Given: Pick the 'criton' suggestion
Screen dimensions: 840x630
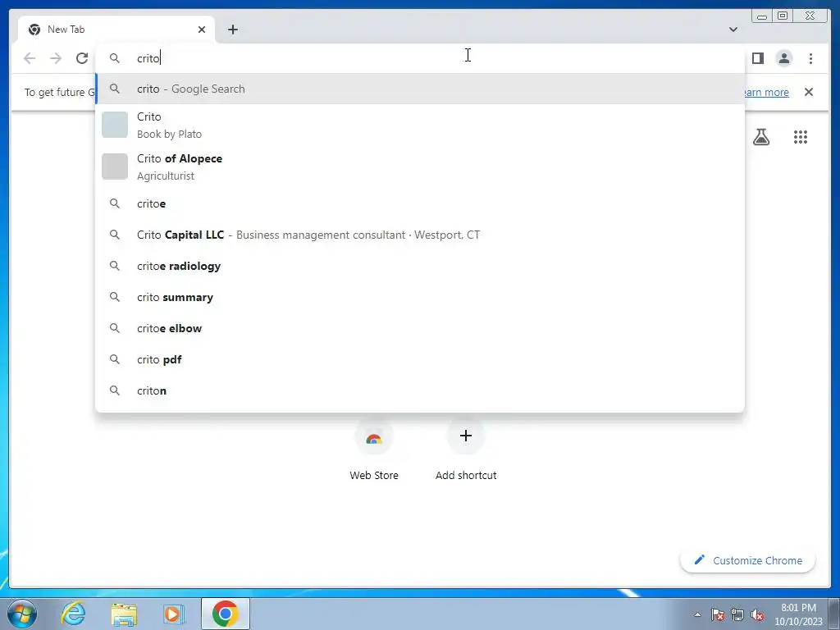Looking at the screenshot, I should [x=420, y=390].
